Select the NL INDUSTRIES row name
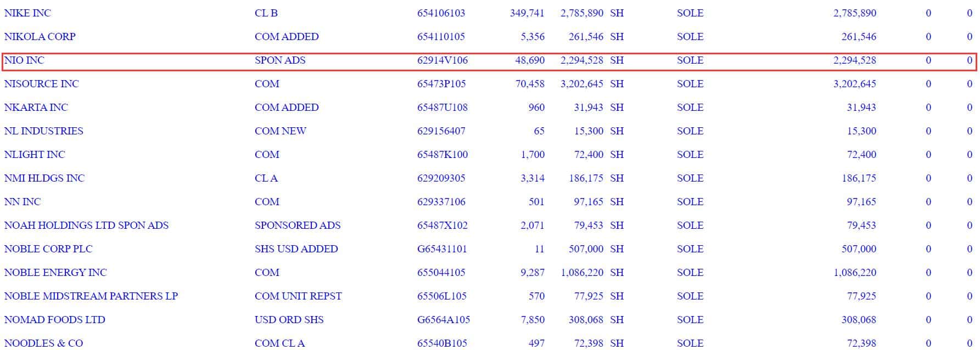The height and width of the screenshot is (350, 980). coord(43,131)
